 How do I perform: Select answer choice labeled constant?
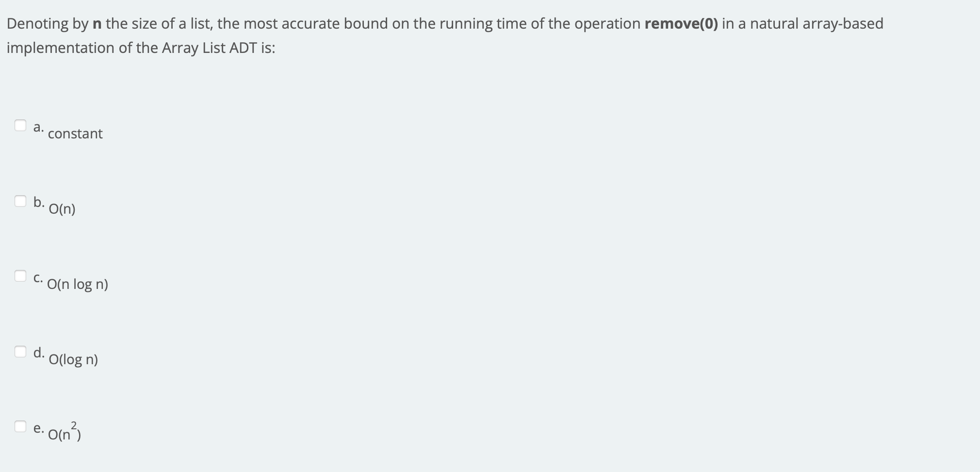pos(76,134)
